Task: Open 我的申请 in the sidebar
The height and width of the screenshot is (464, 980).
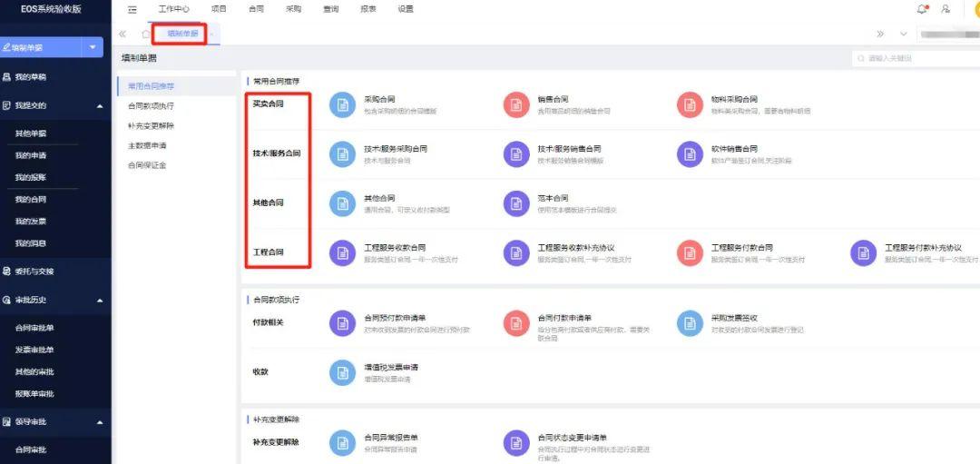Action: [31, 155]
